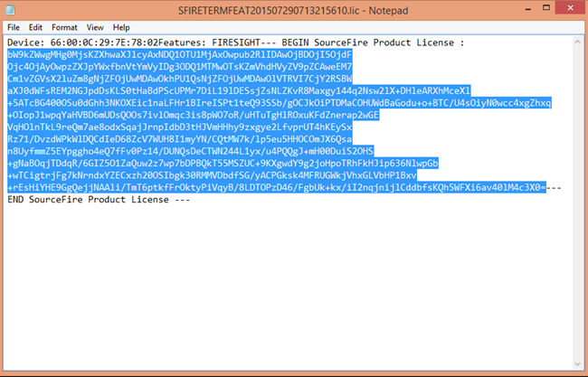Click the line starting with +rEsHiYHE9
This screenshot has height=377, width=588.
click(284, 187)
